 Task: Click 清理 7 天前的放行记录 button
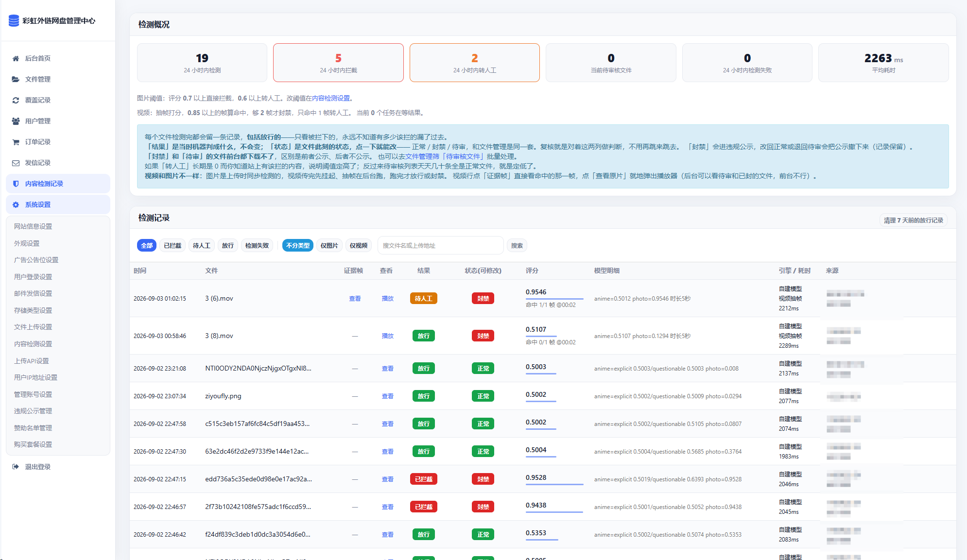click(x=914, y=220)
